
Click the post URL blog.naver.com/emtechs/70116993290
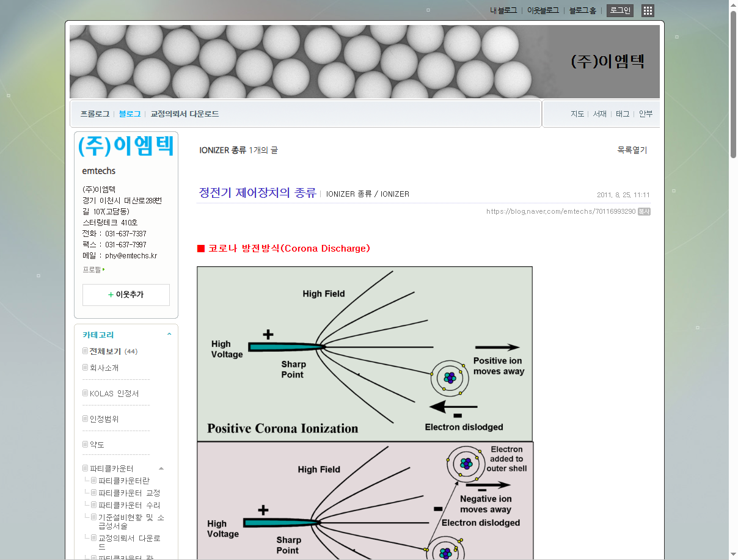561,211
